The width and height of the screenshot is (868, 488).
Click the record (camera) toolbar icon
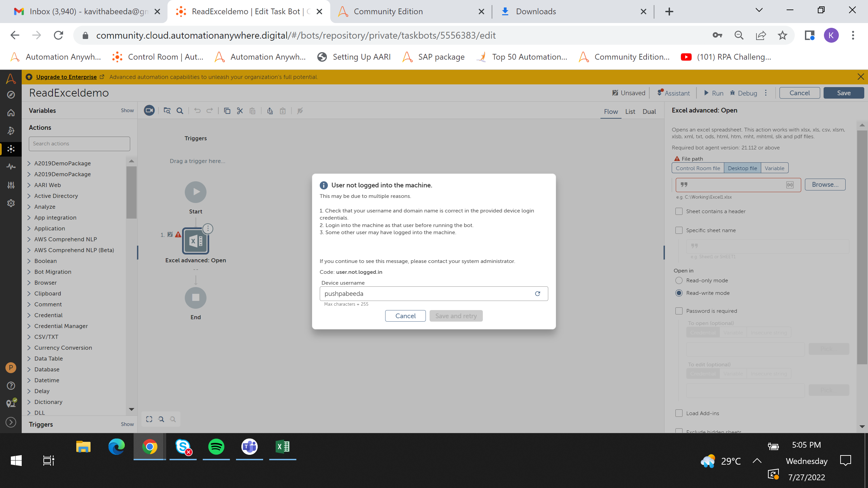(149, 111)
